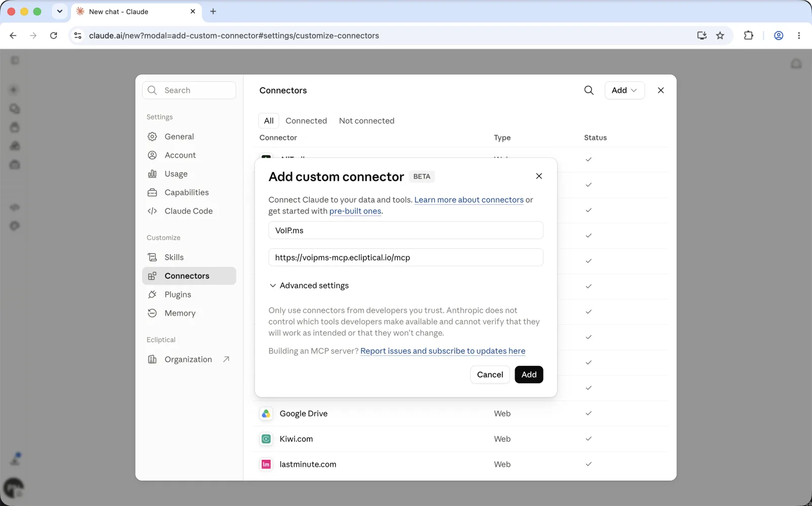Click the Kiwi.com connector icon
Screen dimensions: 812x506
(x=266, y=439)
